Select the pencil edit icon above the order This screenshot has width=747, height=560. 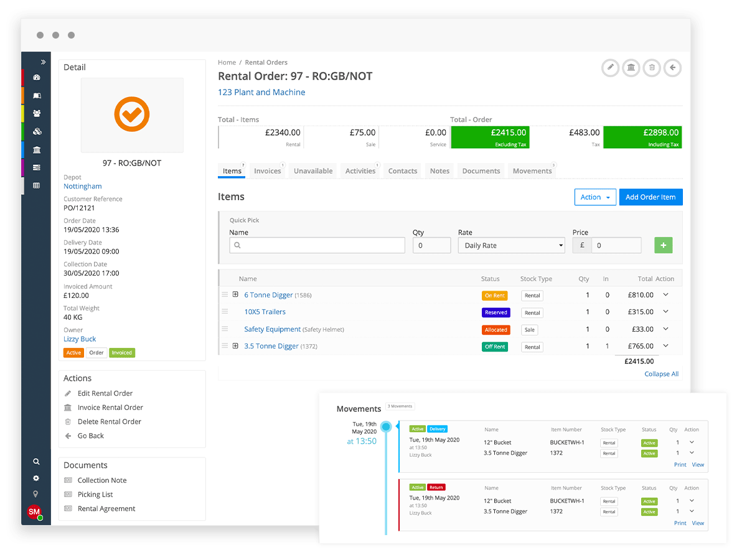pos(610,68)
